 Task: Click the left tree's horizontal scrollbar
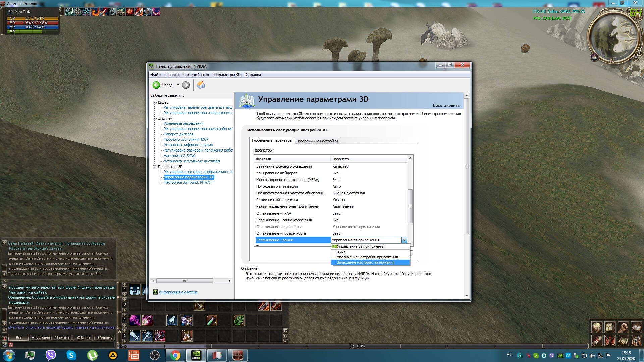click(184, 281)
